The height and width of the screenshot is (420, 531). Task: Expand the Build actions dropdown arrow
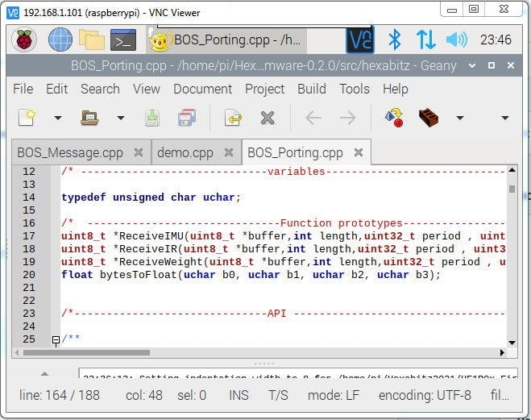click(459, 119)
